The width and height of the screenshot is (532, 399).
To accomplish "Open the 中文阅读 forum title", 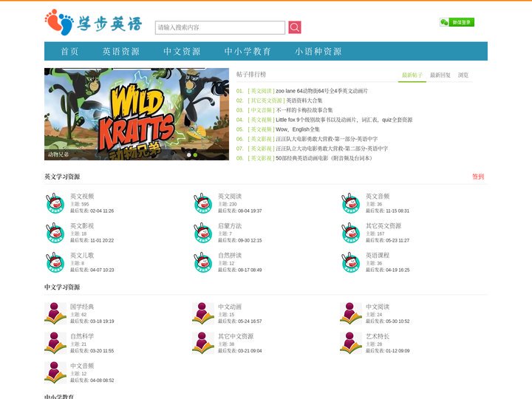I will pos(378,307).
